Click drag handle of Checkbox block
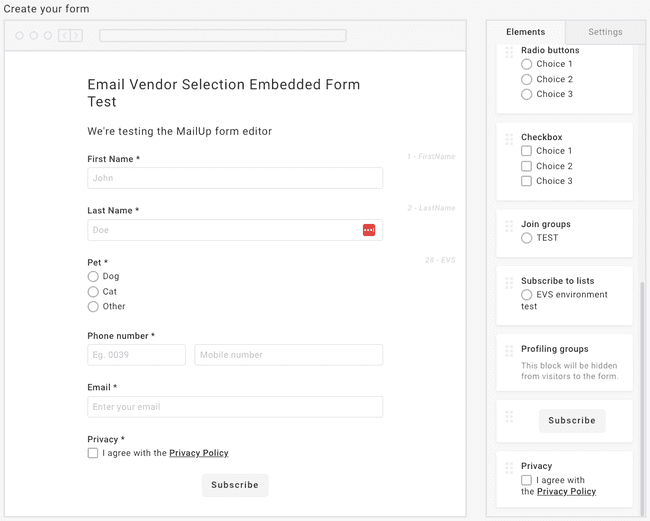This screenshot has width=650, height=521. pos(509,139)
